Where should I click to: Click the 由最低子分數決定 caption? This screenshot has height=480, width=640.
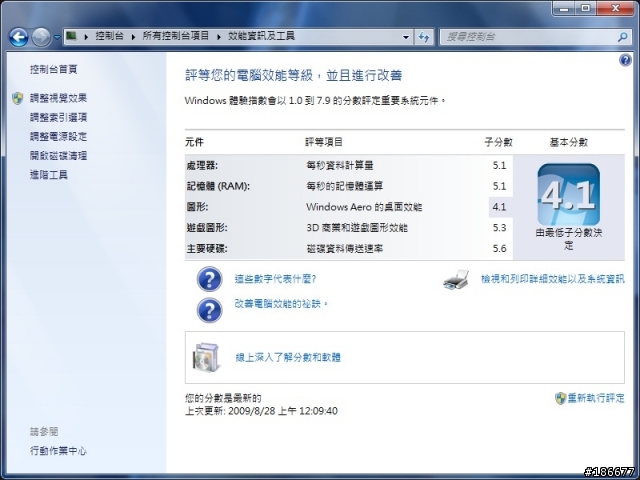point(569,239)
